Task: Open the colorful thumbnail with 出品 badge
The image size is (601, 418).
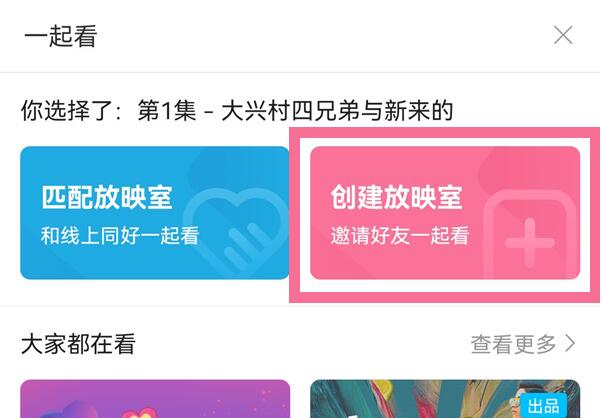Action: [445, 399]
